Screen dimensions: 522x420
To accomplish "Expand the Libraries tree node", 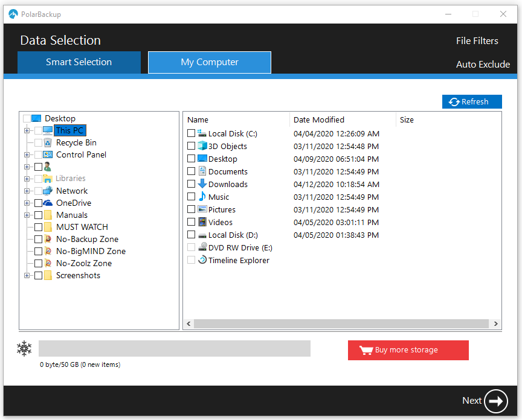I will coord(27,179).
